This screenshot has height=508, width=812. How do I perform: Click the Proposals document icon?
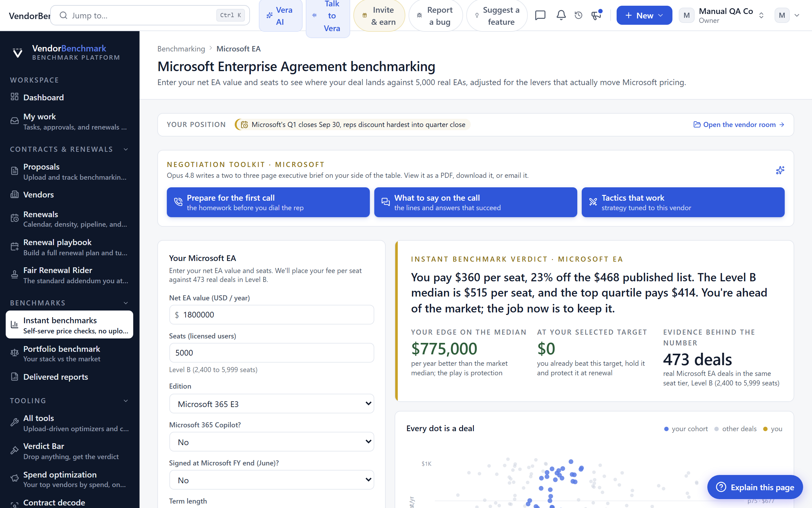(x=14, y=171)
